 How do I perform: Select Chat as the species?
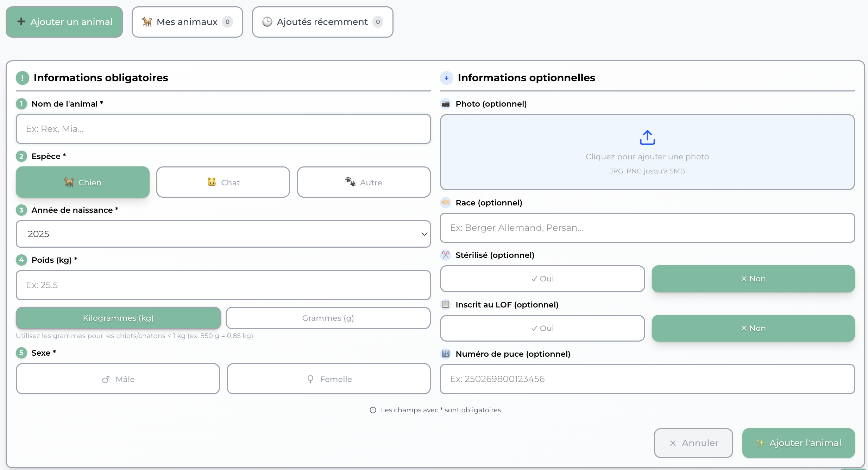(x=223, y=182)
